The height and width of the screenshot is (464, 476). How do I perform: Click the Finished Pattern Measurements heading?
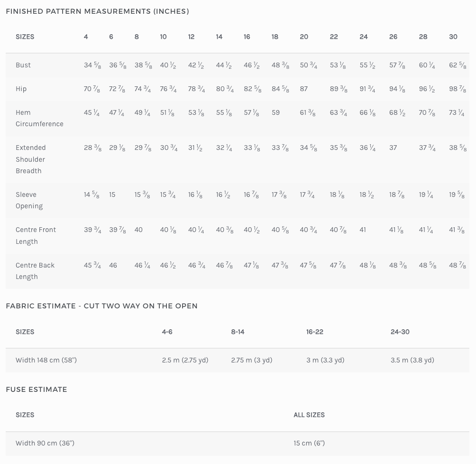coord(97,11)
